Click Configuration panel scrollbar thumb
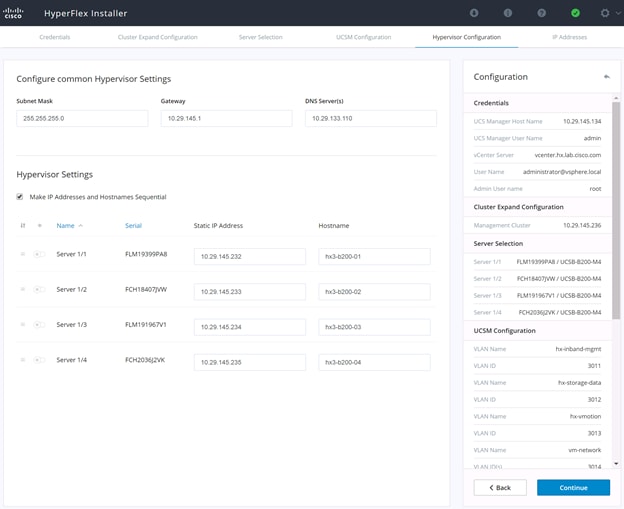Screen dimensions: 624x509 [x=616, y=211]
